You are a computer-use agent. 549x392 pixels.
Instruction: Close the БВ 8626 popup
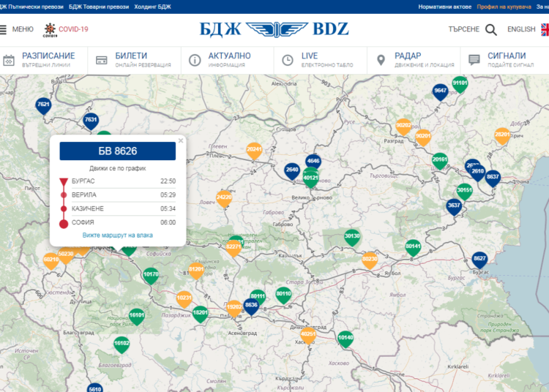pyautogui.click(x=181, y=140)
